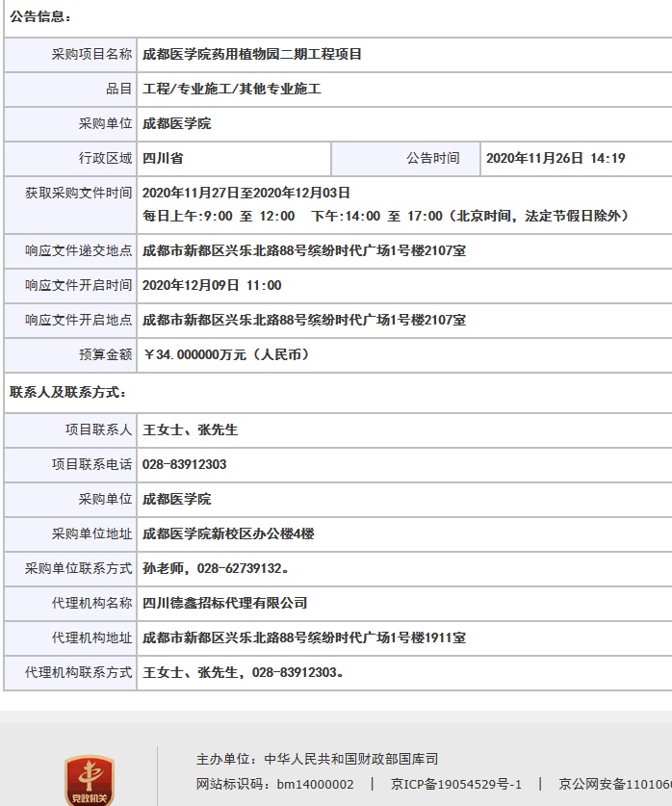Click the 获取采购文件时间 label cell

70,204
